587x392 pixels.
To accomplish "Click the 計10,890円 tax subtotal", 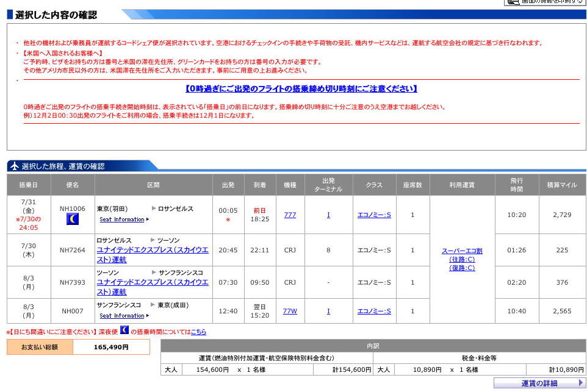I will point(566,369).
